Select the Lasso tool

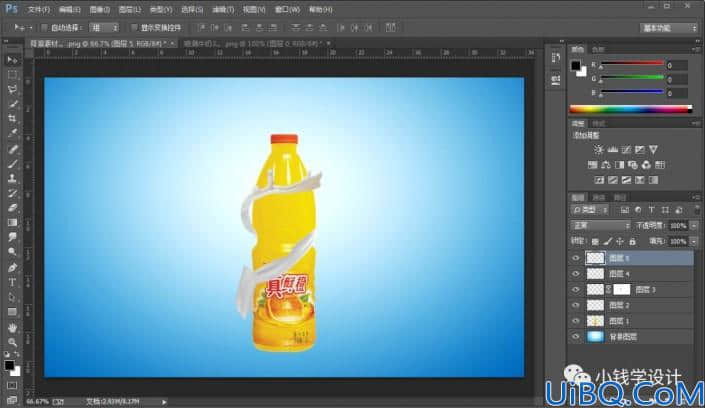point(12,90)
